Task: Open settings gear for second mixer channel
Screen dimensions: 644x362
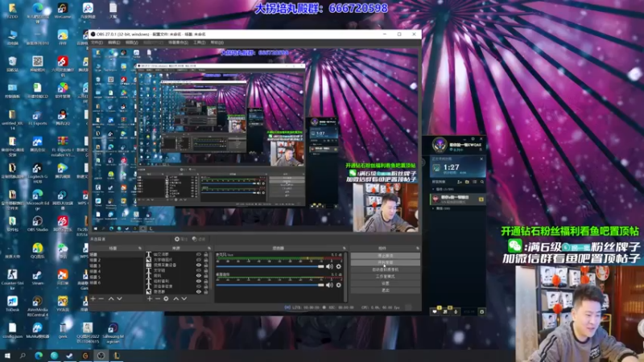Action: 338,285
